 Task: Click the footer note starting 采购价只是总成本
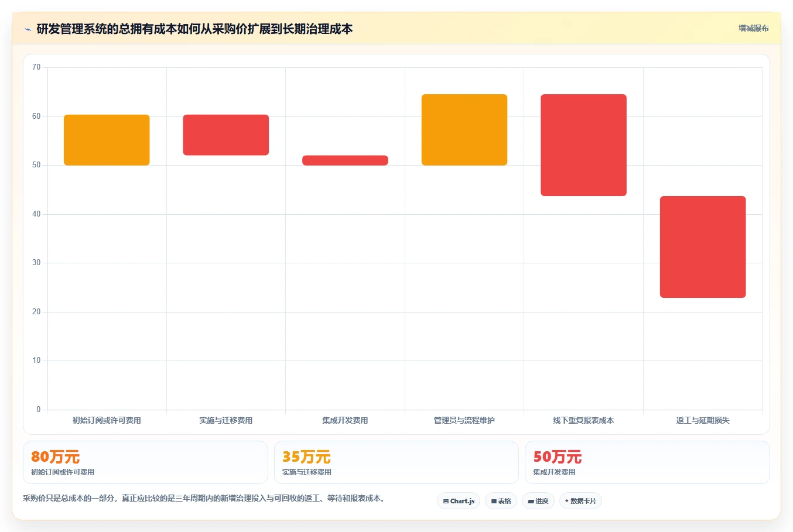click(x=204, y=499)
